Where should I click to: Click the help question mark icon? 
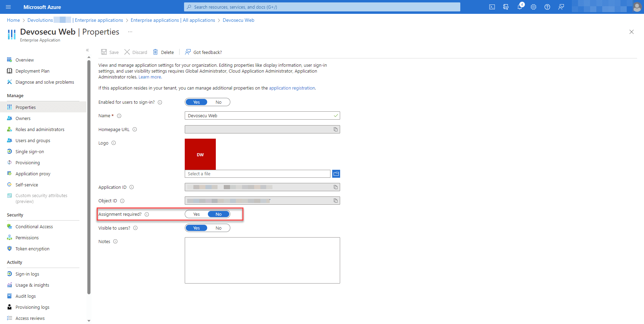pos(547,7)
